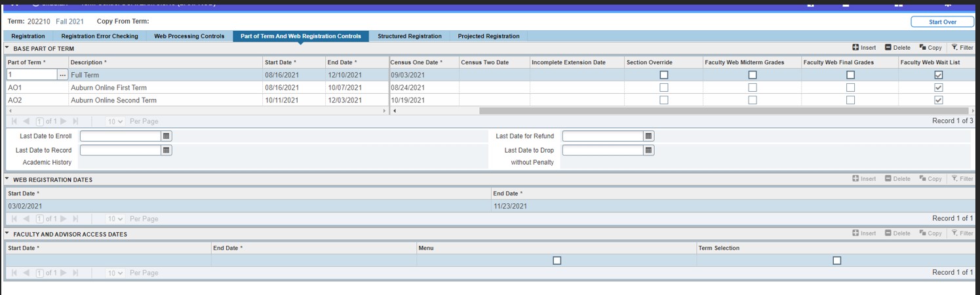Uncheck Faculty Web Wait List for AO1 row
The width and height of the screenshot is (980, 295).
pyautogui.click(x=938, y=88)
